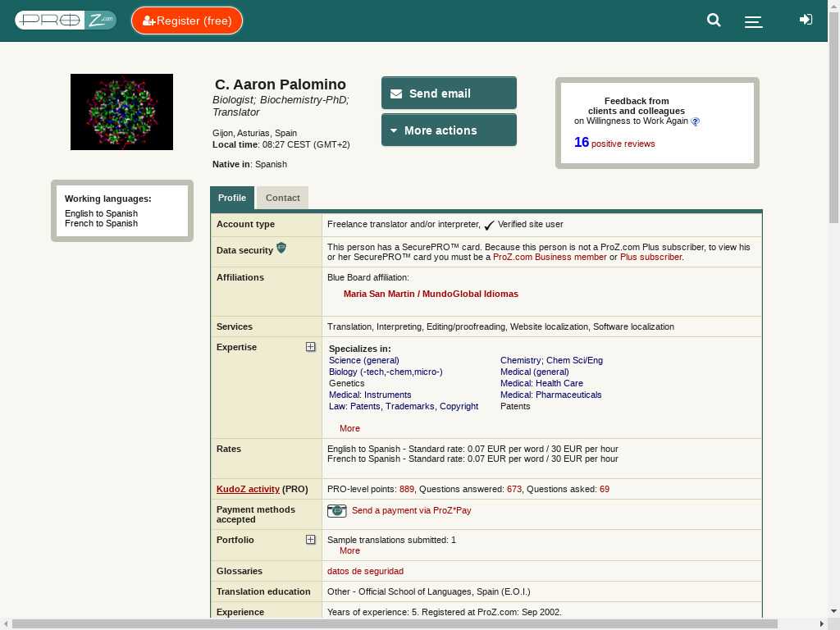The height and width of the screenshot is (630, 840).
Task: Open Maria San Martin / MundoGlobal Idiomas link
Action: pos(431,294)
